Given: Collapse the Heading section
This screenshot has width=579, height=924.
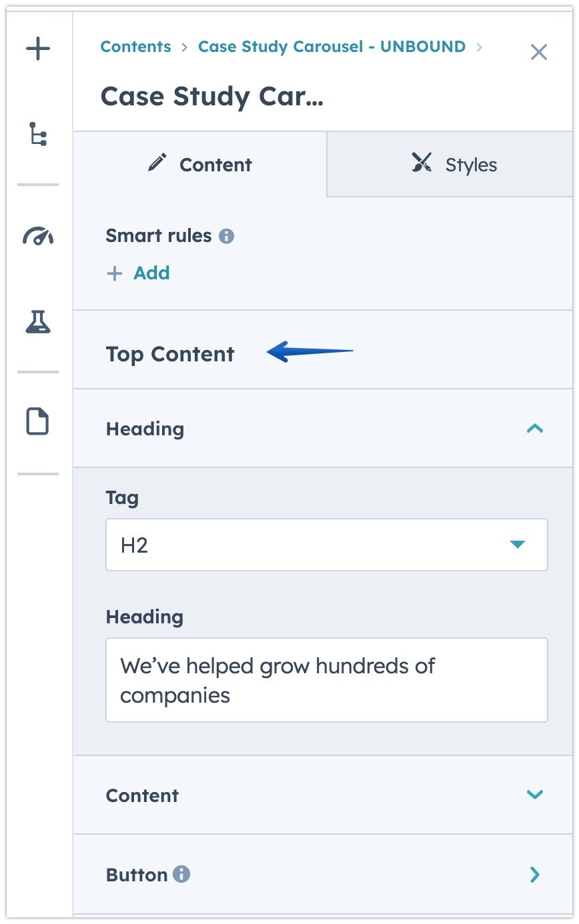Looking at the screenshot, I should (x=534, y=429).
